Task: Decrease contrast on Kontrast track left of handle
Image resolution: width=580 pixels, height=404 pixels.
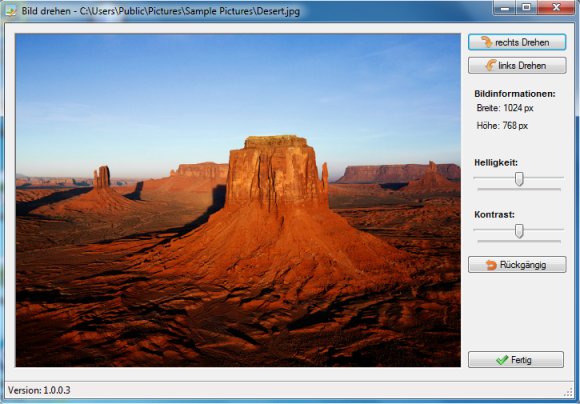Action: pos(495,229)
